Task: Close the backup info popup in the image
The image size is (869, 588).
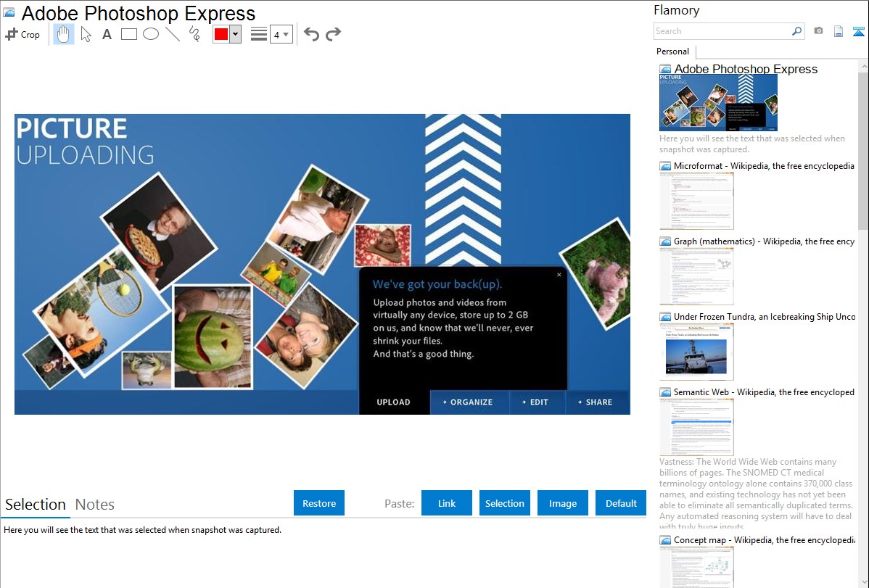Action: click(x=559, y=275)
